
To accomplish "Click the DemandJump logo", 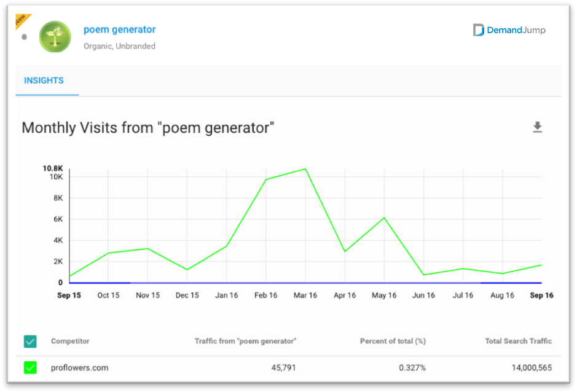I will tap(509, 30).
